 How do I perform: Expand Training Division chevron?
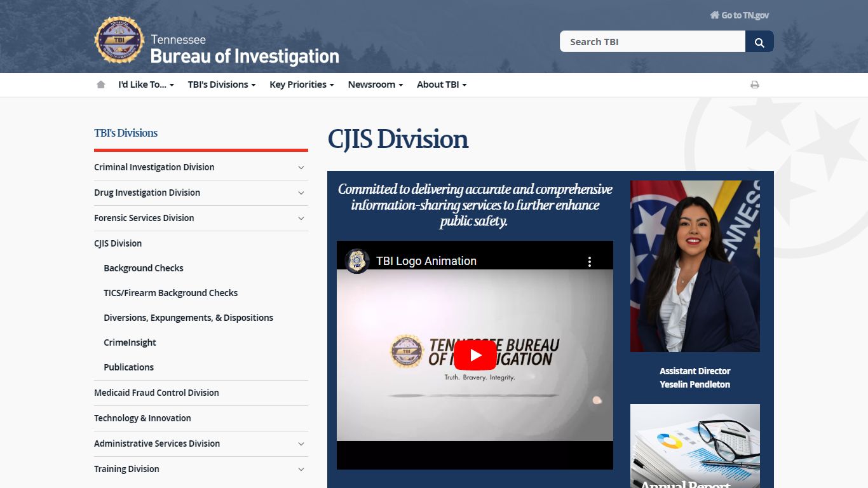[x=301, y=470]
